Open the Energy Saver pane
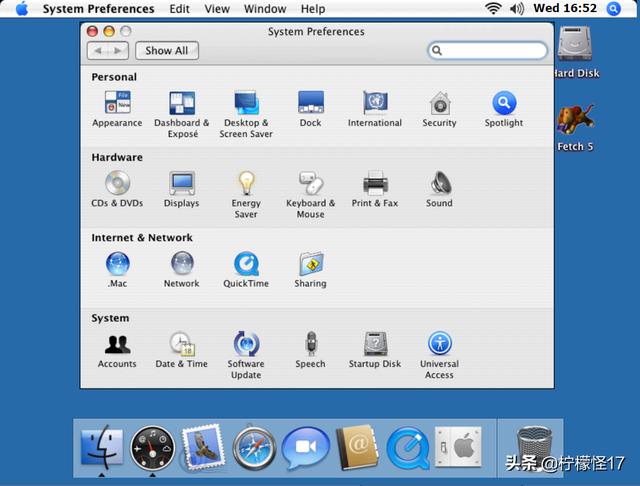 coord(246,183)
